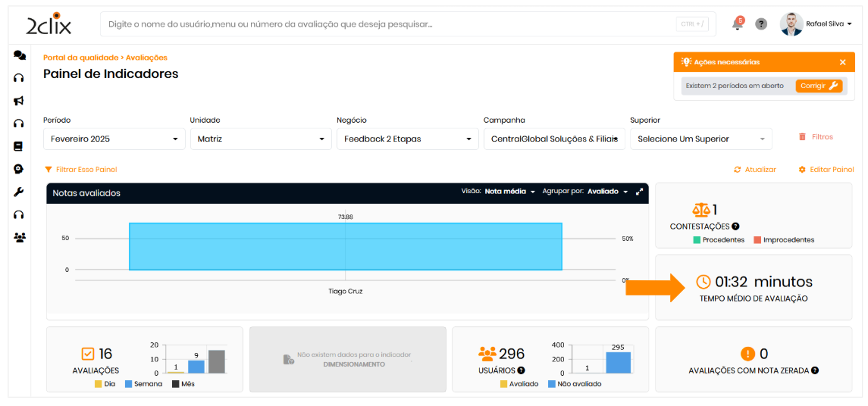Toggle the Procedentes green legend swatch

click(697, 240)
